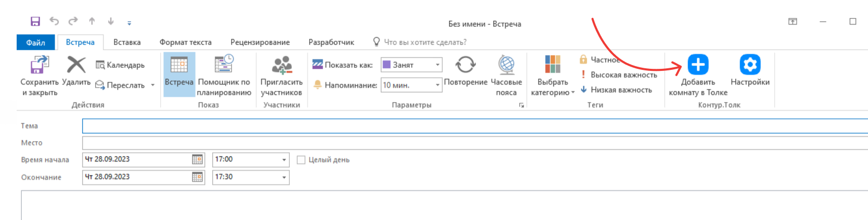The width and height of the screenshot is (868, 220).
Task: Click the purple Занят color swatch
Action: coord(387,65)
